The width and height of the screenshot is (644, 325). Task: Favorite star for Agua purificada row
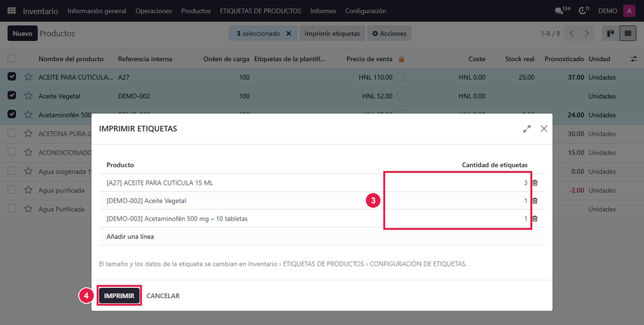28,190
